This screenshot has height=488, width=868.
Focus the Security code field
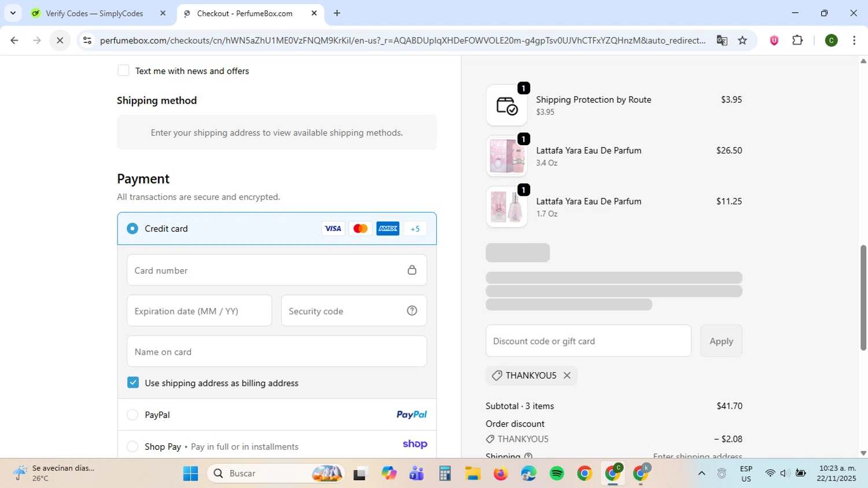point(354,311)
